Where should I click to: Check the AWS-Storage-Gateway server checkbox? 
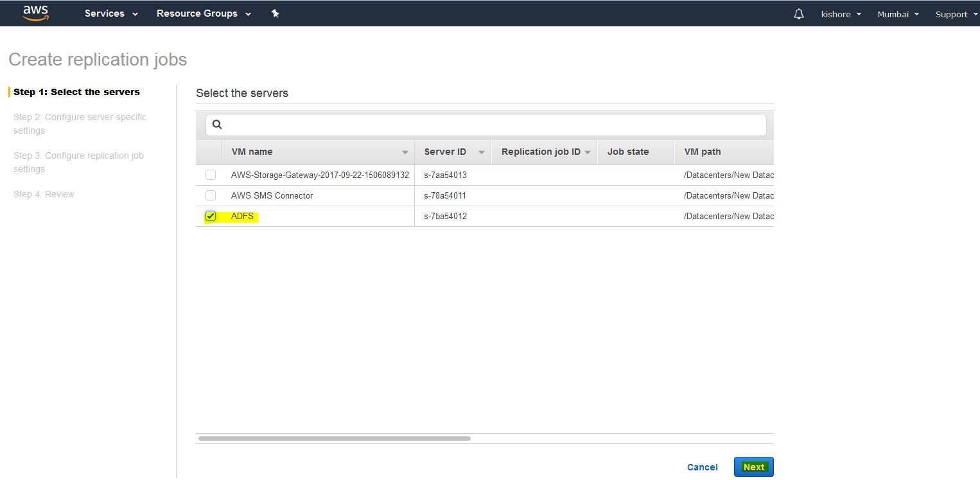click(211, 175)
